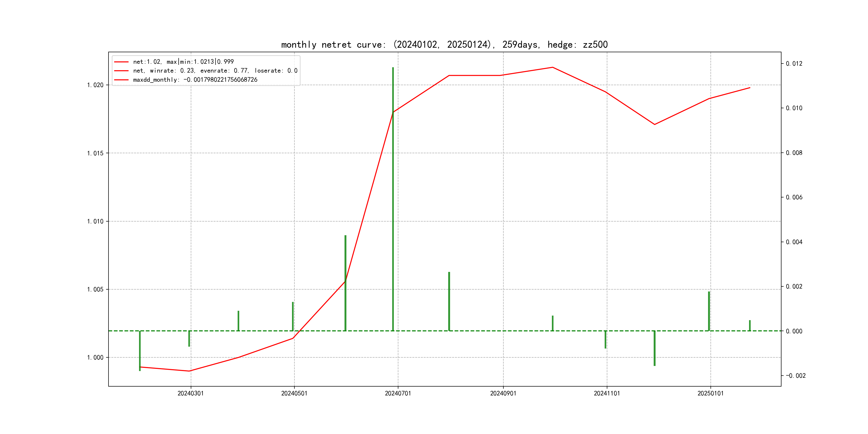The height and width of the screenshot is (434, 868).
Task: Click the legend entry 'net:1.02, max|min'
Action: 183,62
